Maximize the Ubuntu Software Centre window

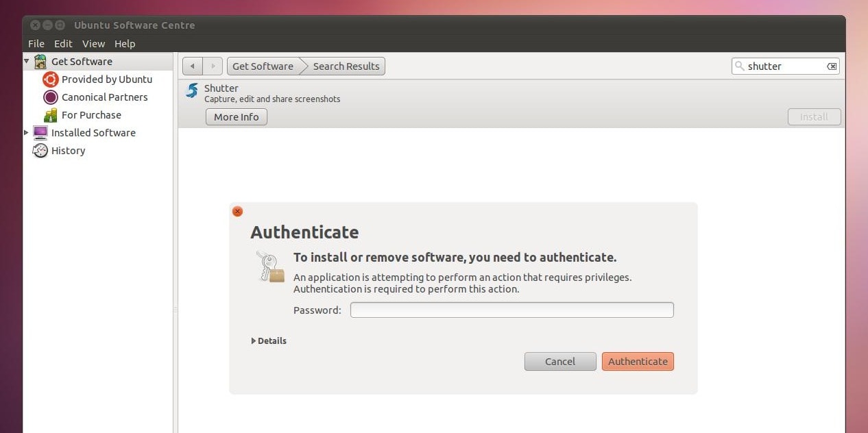(x=60, y=25)
